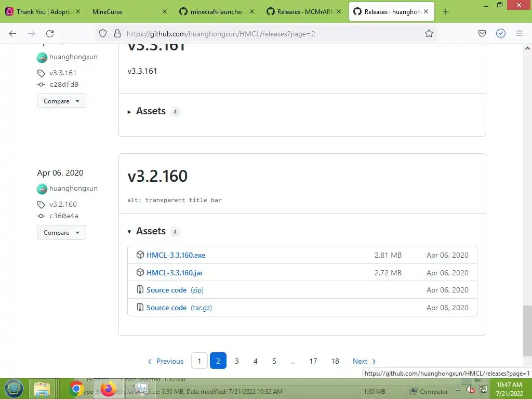Go to releases page 4
This screenshot has height=399, width=532.
coord(256,361)
